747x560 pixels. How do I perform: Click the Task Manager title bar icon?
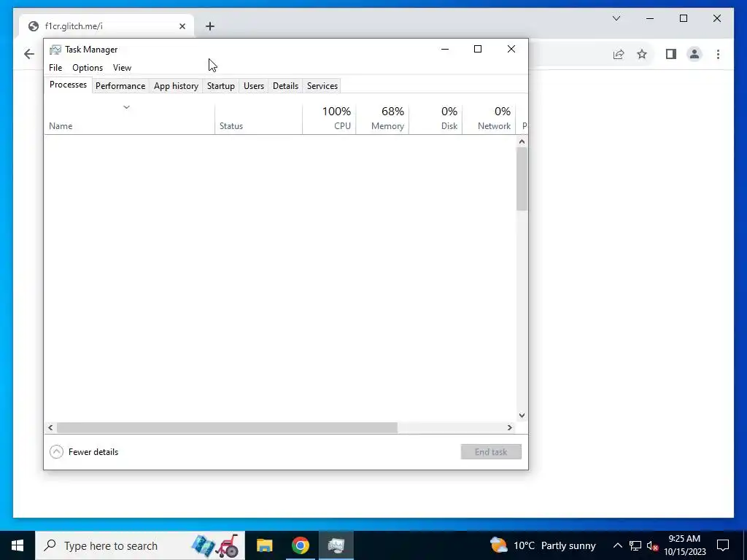[55, 50]
